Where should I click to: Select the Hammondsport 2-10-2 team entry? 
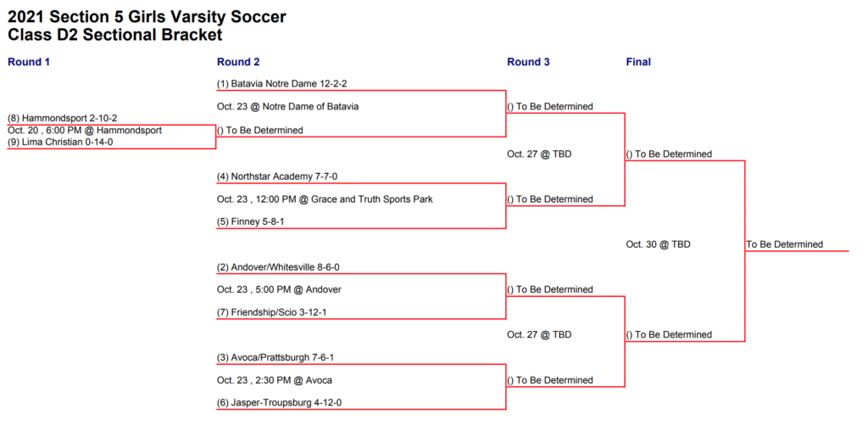click(63, 118)
